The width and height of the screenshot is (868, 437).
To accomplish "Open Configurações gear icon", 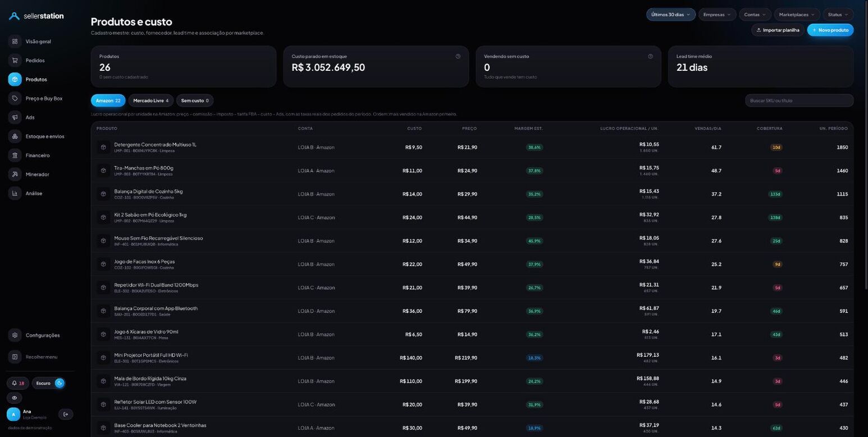I will click(x=15, y=335).
